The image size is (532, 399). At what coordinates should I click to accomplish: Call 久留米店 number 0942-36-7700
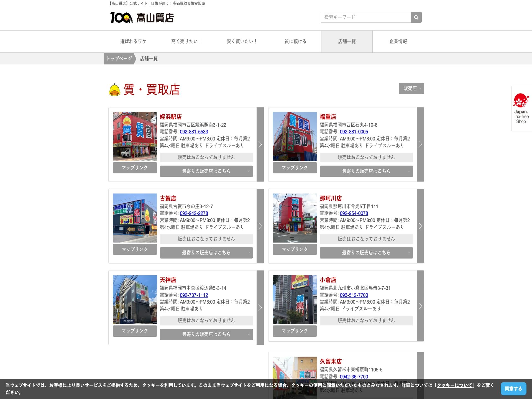[x=354, y=377]
